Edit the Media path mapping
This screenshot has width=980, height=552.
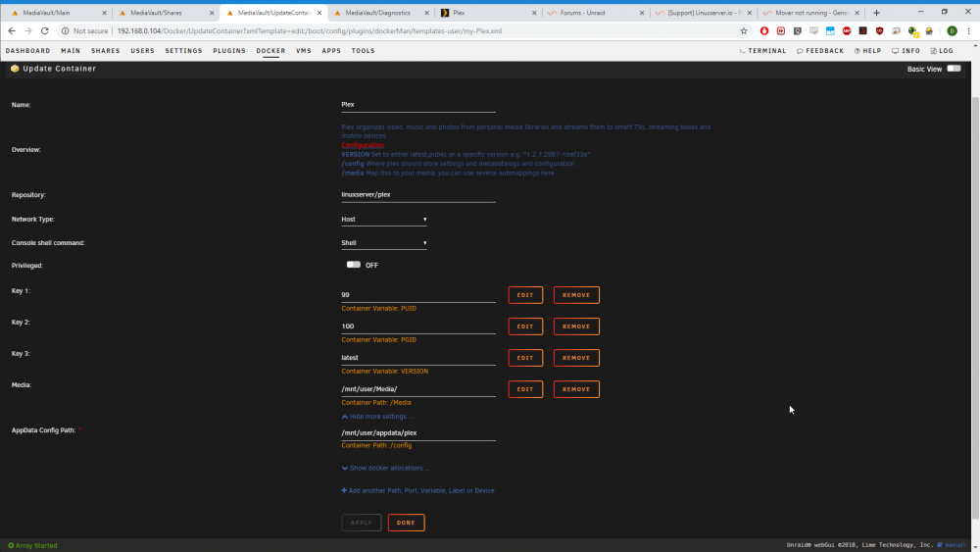(x=525, y=389)
